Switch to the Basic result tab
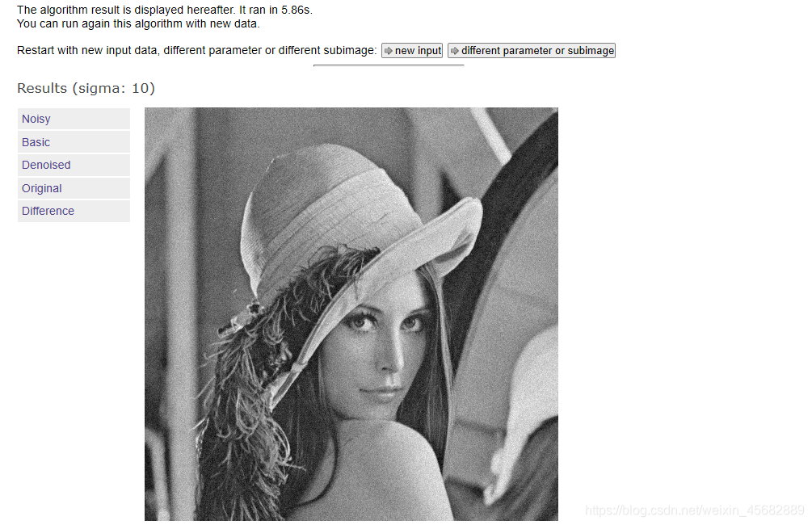 click(x=74, y=142)
